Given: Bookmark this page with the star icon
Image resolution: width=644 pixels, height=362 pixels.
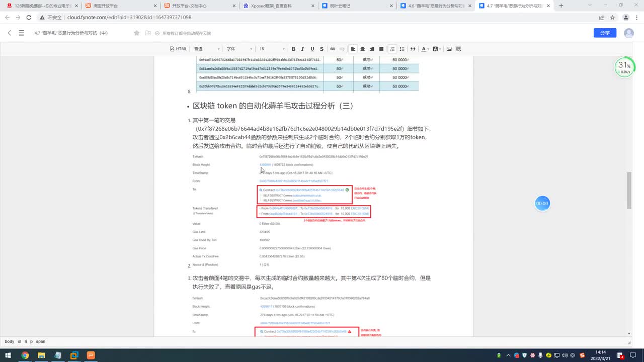Looking at the screenshot, I should tap(612, 17).
